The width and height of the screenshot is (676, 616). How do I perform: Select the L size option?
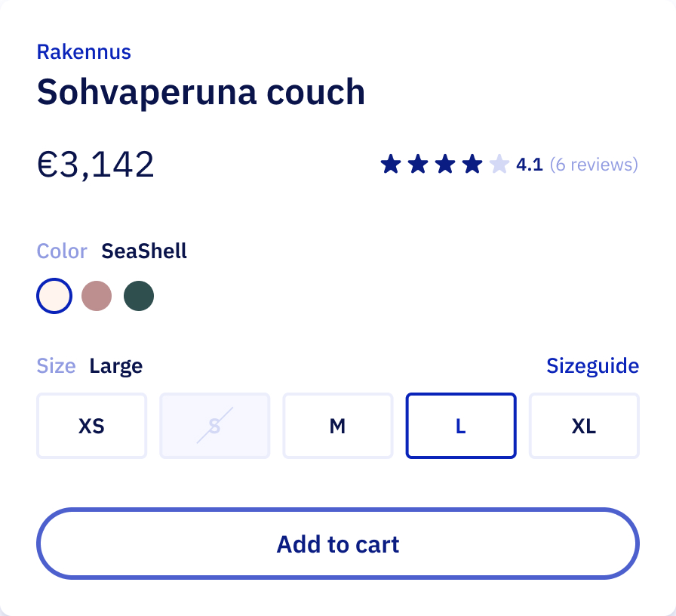click(461, 426)
